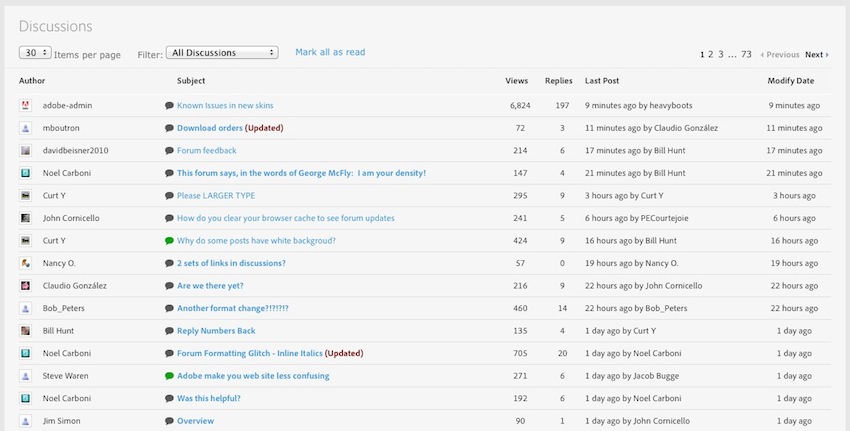Screen dimensions: 850x431
Task: Sort by the Subject column header
Action: point(191,81)
